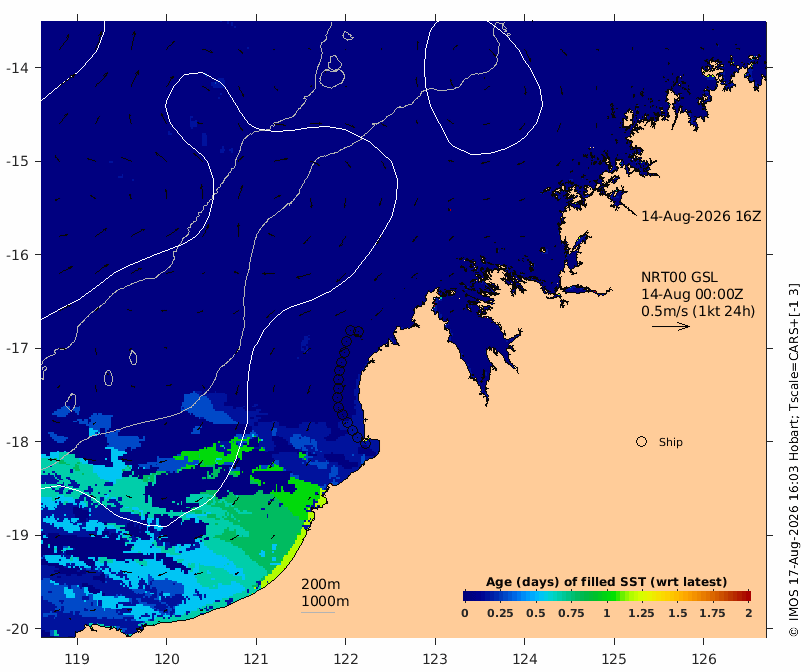Click the dark blue colorbar start at 0
The width and height of the screenshot is (810, 672).
pos(468,596)
